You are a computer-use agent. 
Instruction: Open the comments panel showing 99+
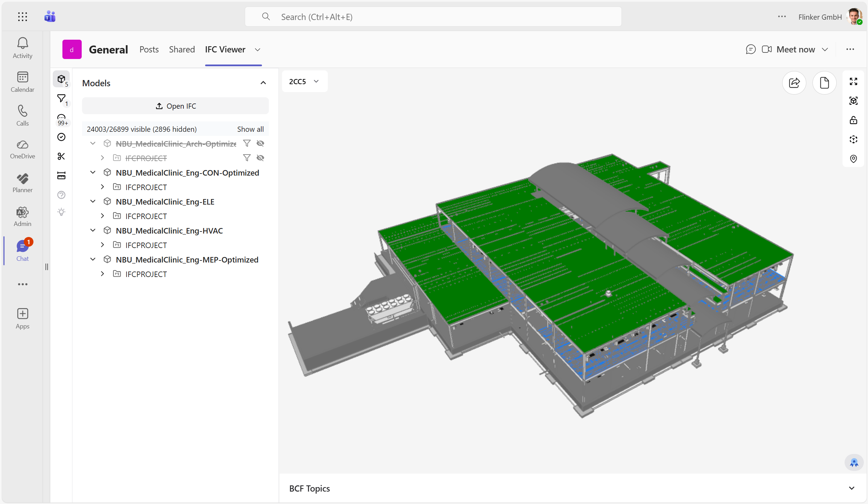[x=61, y=118]
